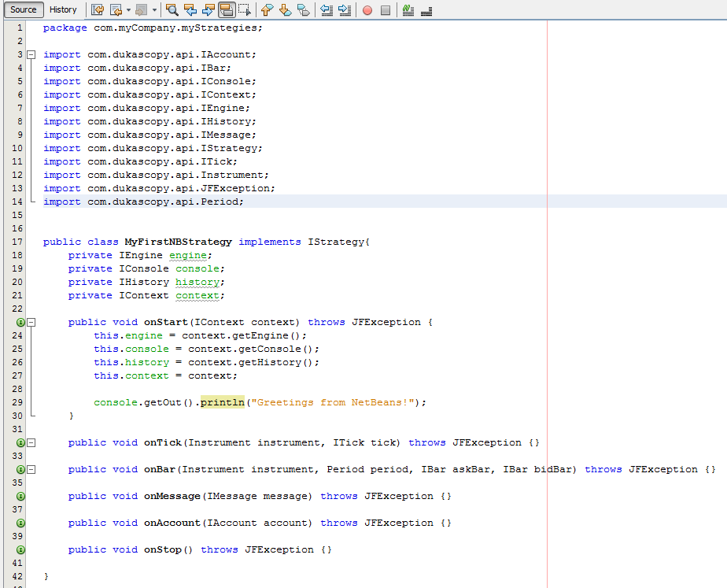Click the onStart implements annotation icon
Screen dimensions: 727x588
coord(21,322)
